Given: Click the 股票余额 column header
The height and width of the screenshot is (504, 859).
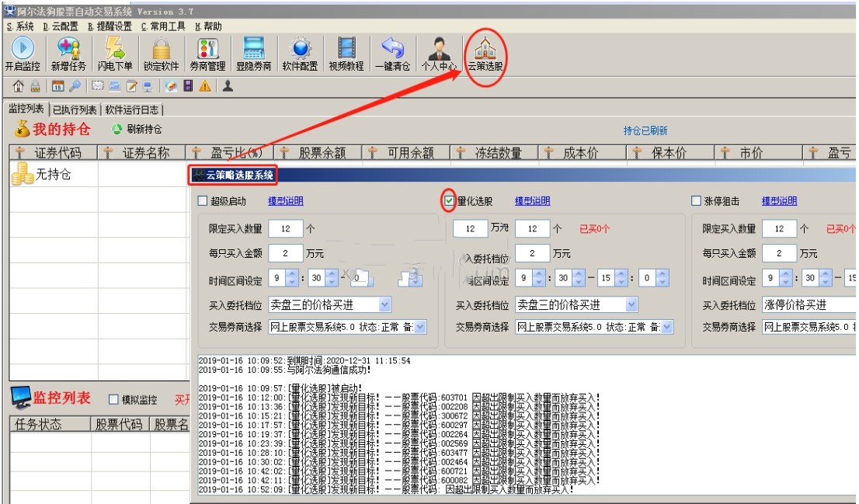Looking at the screenshot, I should [318, 153].
